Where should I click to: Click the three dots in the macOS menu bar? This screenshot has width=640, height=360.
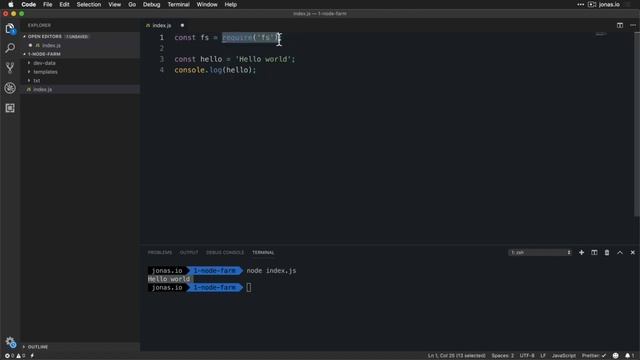click(580, 4)
